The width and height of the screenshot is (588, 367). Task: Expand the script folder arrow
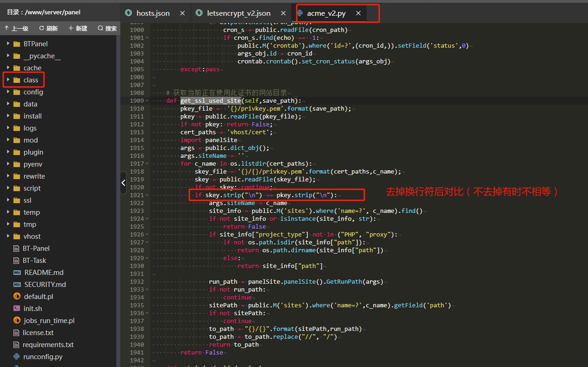pyautogui.click(x=8, y=188)
